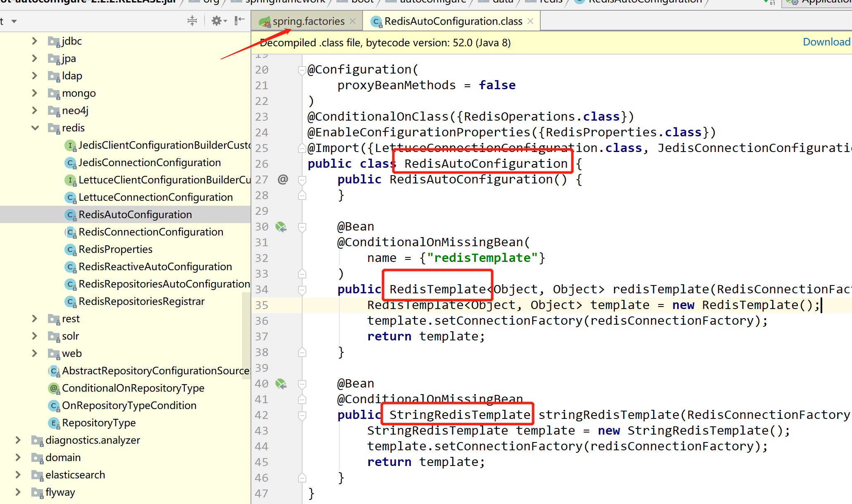Click the redis folder icon
This screenshot has height=504, width=852.
54,128
